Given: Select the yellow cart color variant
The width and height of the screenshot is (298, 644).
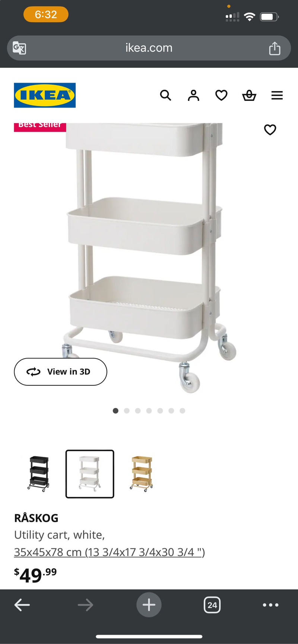Looking at the screenshot, I should (x=141, y=474).
